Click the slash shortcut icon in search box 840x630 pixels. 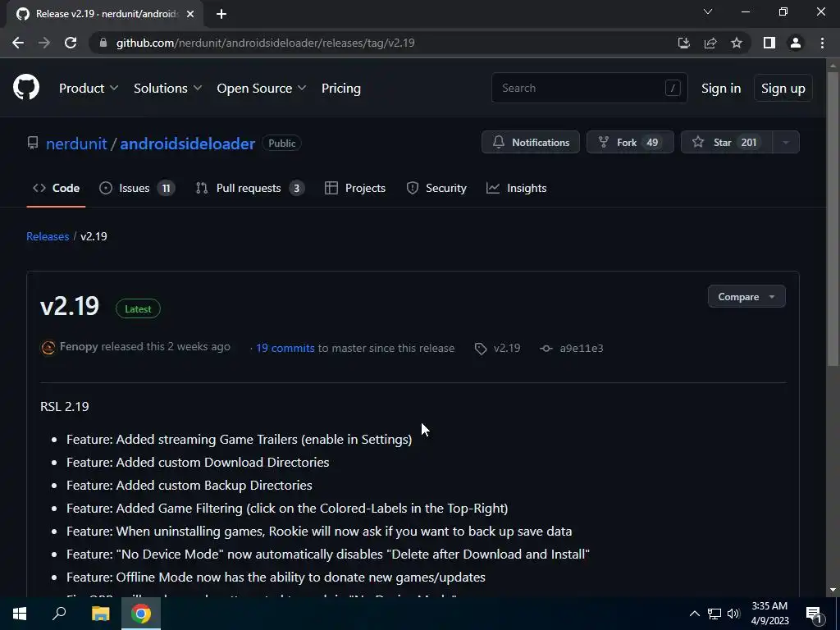pyautogui.click(x=673, y=88)
